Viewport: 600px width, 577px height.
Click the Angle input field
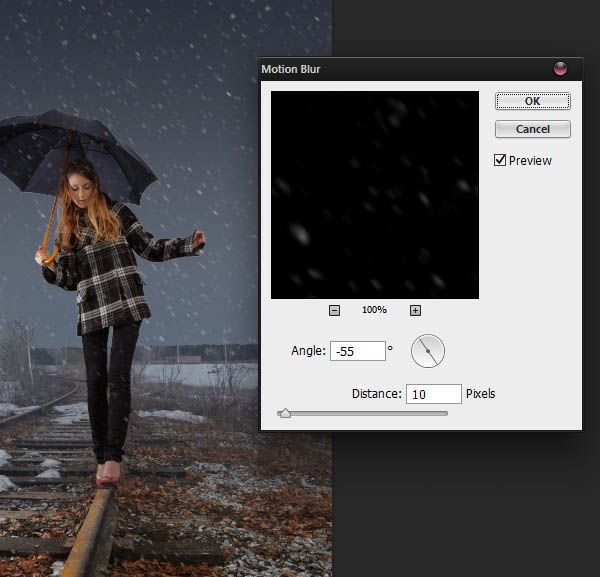click(357, 351)
